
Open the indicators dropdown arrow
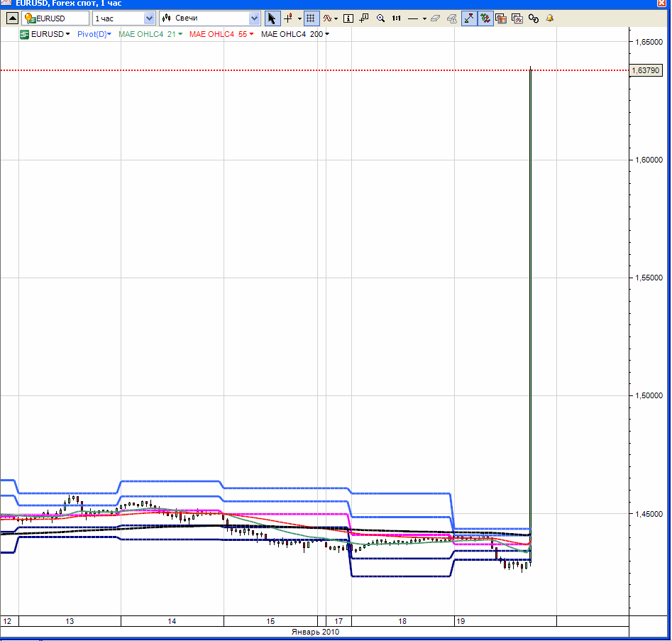336,18
